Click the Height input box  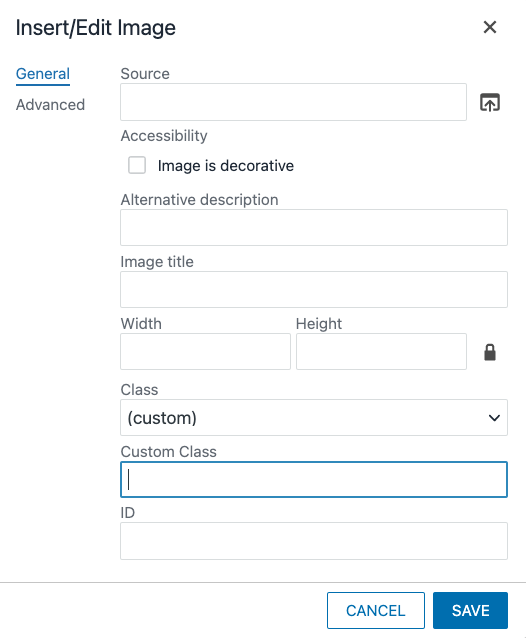coord(381,352)
